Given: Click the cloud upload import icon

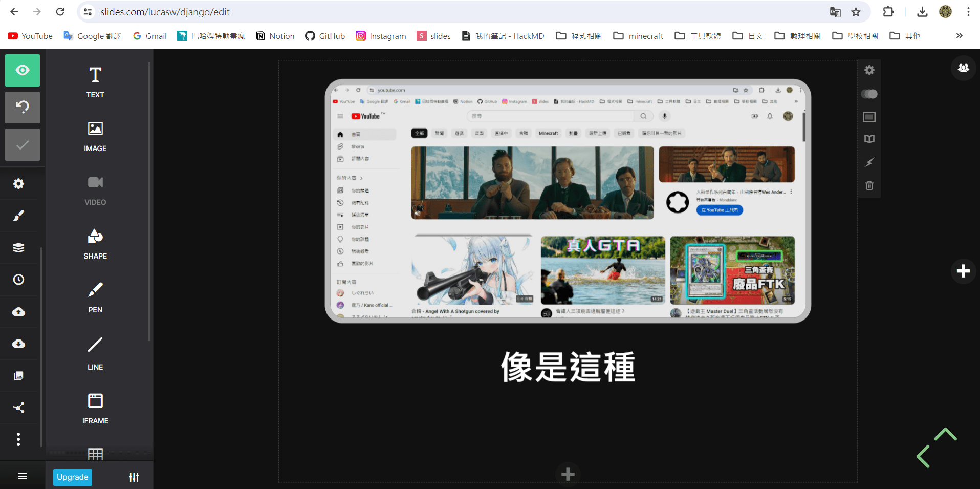Looking at the screenshot, I should (x=19, y=312).
